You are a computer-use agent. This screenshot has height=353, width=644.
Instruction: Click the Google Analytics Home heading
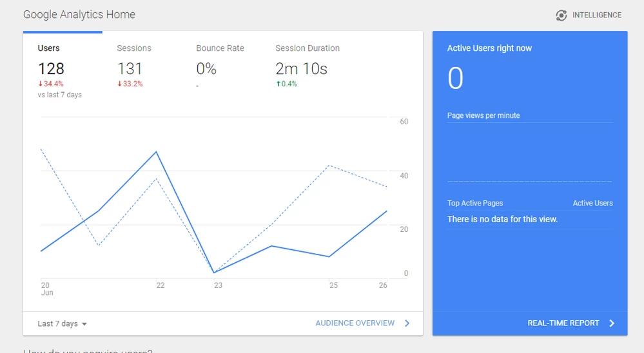[x=79, y=14]
